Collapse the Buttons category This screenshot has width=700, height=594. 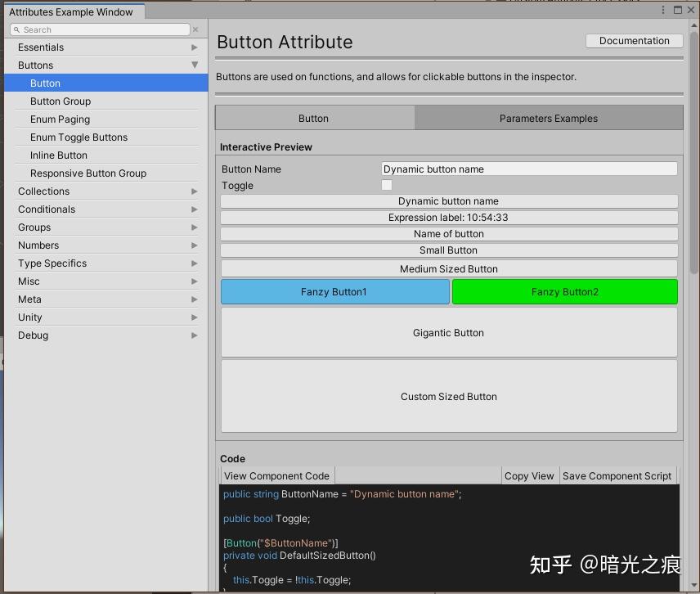click(194, 65)
